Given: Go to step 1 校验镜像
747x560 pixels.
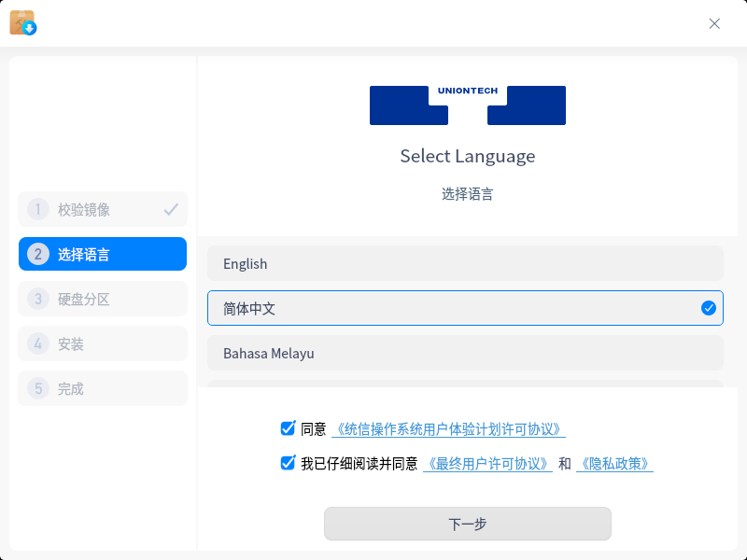Looking at the screenshot, I should [103, 209].
